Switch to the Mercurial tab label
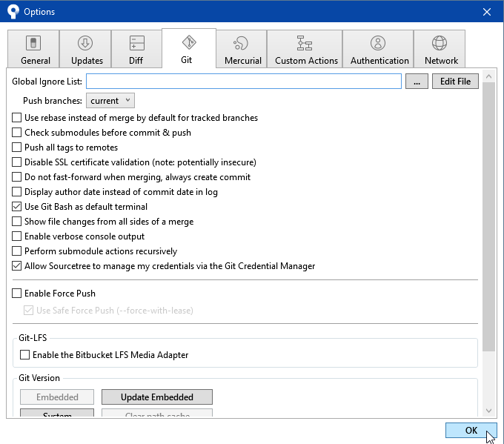The image size is (504, 444). [x=243, y=61]
